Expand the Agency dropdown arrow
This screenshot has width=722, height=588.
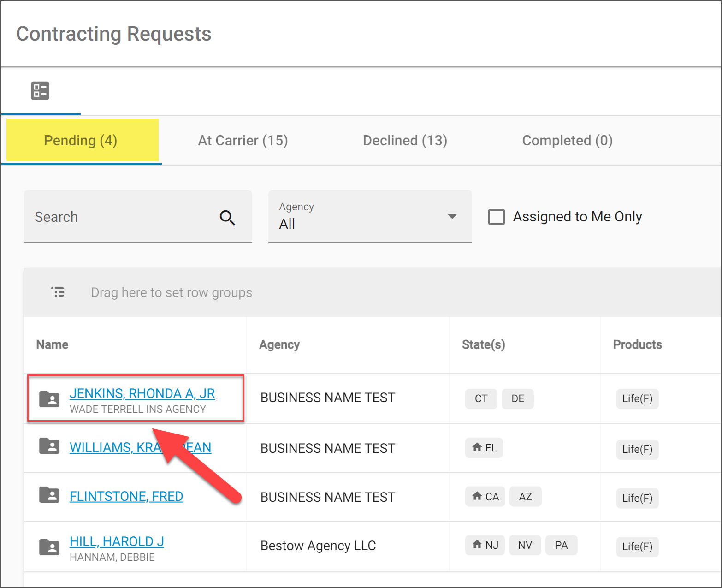click(x=452, y=216)
